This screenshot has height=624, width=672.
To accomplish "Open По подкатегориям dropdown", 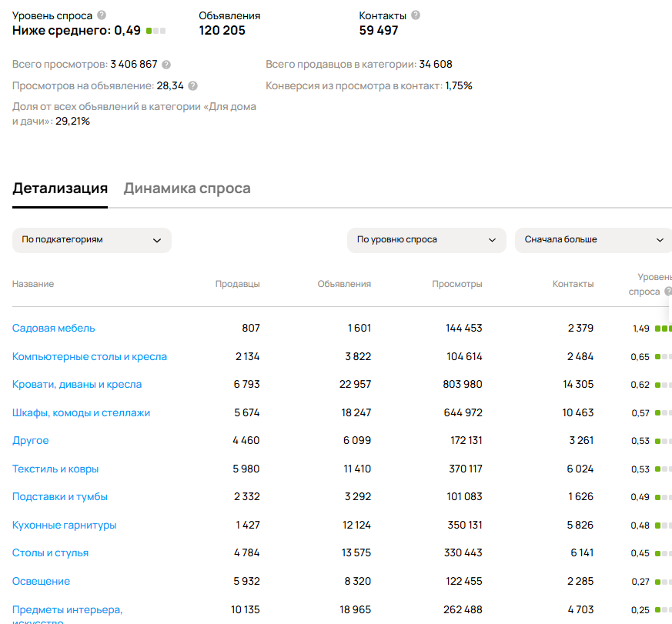I will [92, 240].
